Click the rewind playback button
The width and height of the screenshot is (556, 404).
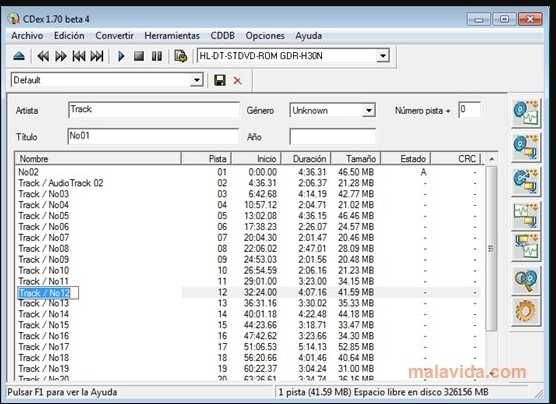tap(43, 56)
